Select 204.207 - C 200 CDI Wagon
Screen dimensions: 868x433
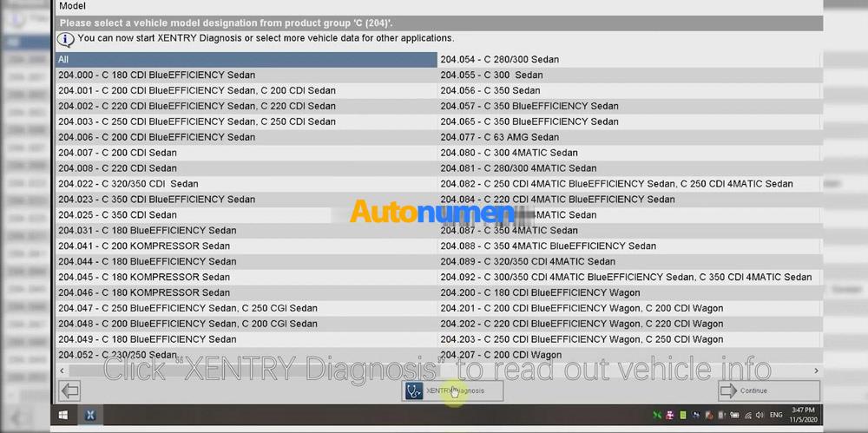point(629,354)
